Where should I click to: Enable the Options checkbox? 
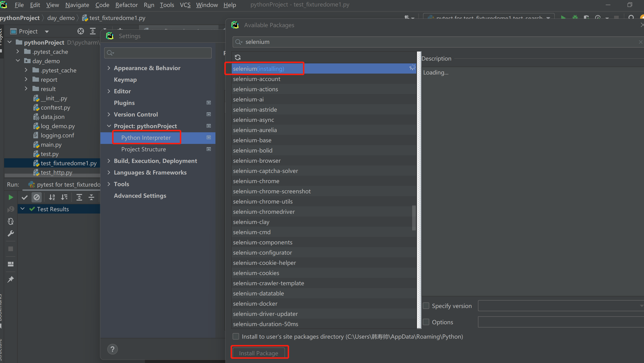[426, 322]
